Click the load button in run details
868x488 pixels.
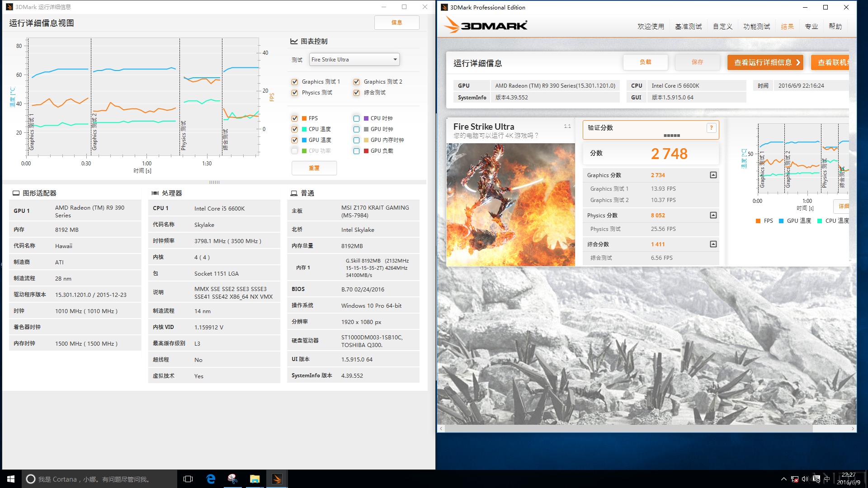645,62
